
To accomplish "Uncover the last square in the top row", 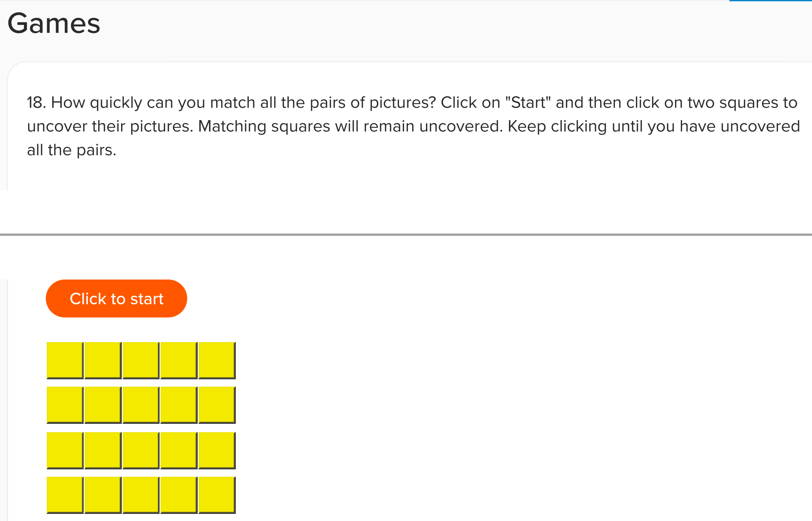I will (x=217, y=360).
